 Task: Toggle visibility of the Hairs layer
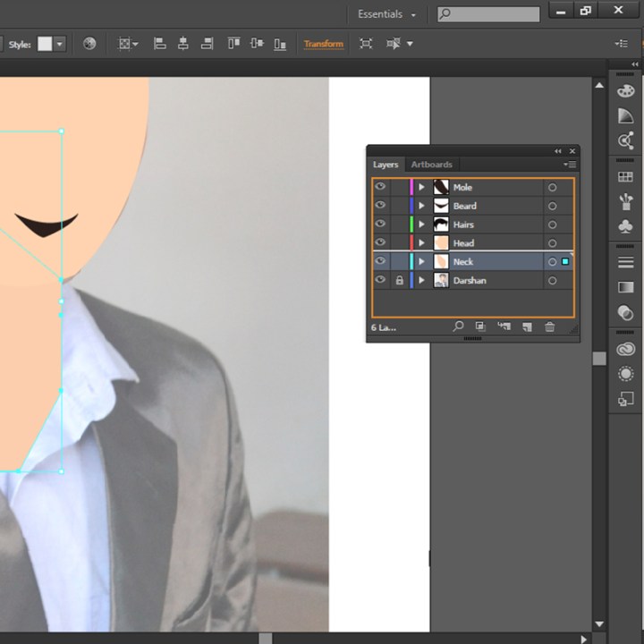click(x=381, y=225)
